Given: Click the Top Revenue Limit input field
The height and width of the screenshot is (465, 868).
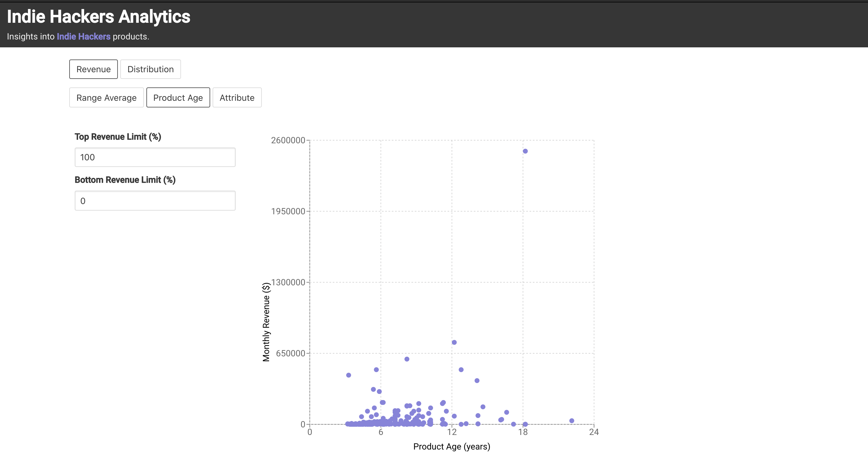Looking at the screenshot, I should [x=155, y=157].
